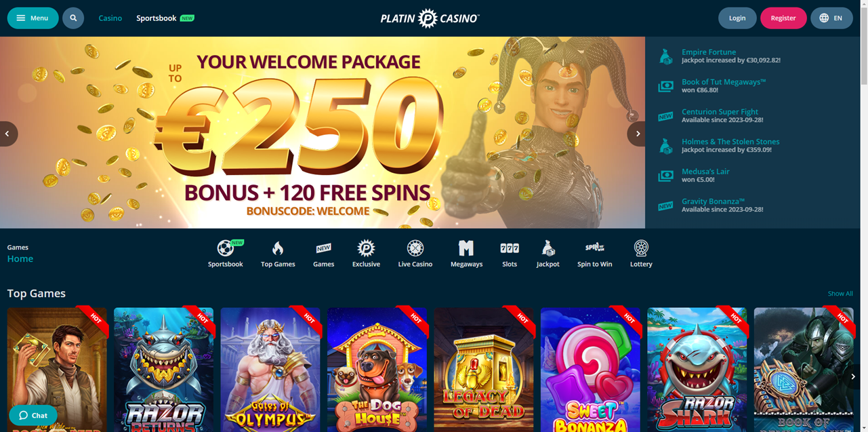The width and height of the screenshot is (868, 432).
Task: Select the Megaways M icon
Action: [466, 248]
